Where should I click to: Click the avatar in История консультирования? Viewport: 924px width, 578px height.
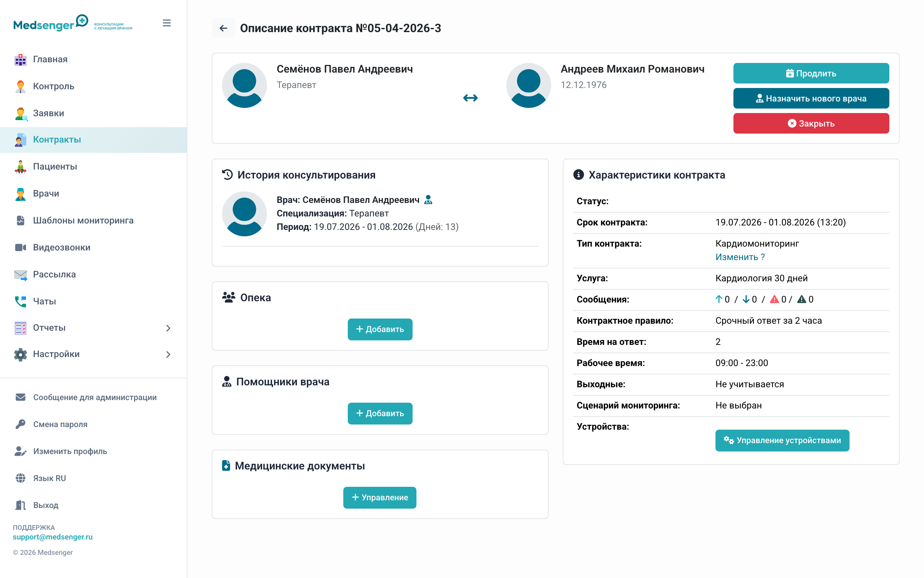244,214
